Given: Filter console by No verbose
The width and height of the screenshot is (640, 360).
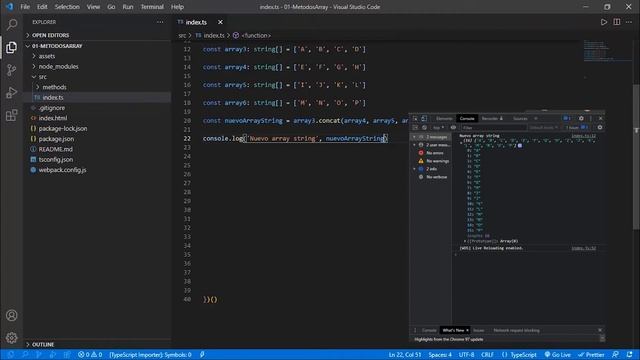Looking at the screenshot, I should coord(433,177).
